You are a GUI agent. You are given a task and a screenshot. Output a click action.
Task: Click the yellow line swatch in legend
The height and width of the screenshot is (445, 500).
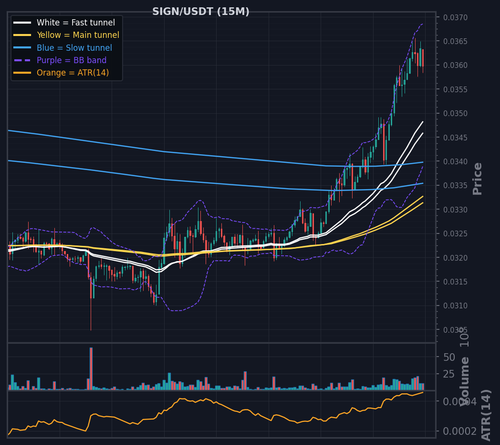[x=22, y=35]
